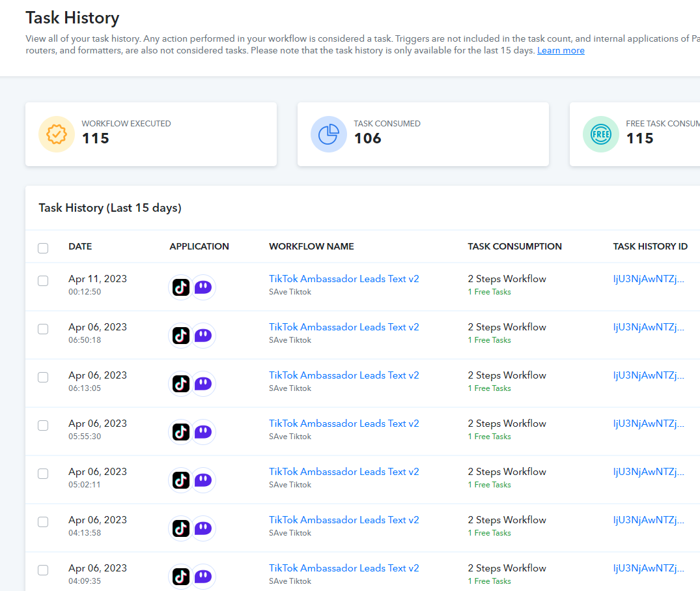Click the TASK HISTORY ID column header
This screenshot has height=591, width=700.
tap(650, 246)
